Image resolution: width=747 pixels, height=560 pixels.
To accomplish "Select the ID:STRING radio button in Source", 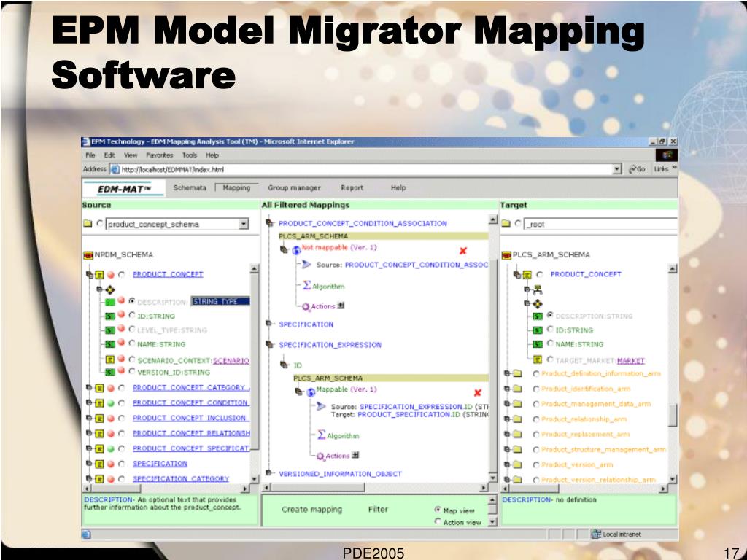I will [x=132, y=315].
